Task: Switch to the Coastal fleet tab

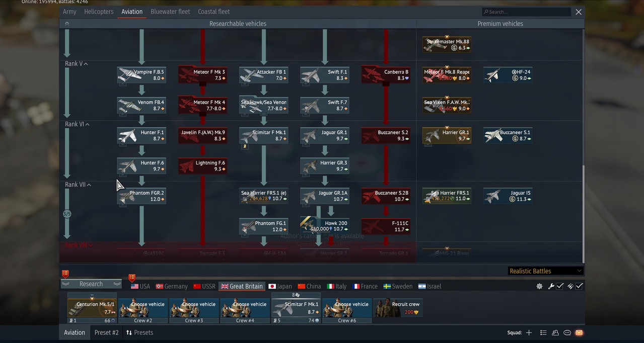Action: (x=213, y=12)
